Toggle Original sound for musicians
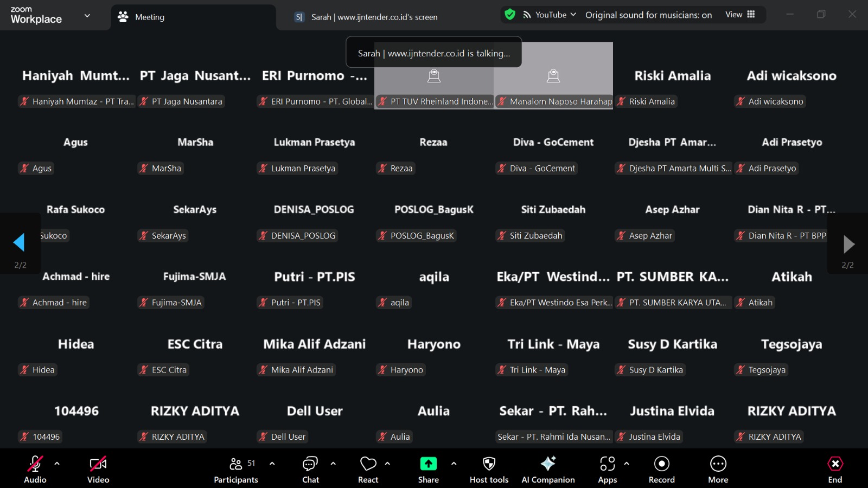Image resolution: width=868 pixels, height=488 pixels. (648, 15)
